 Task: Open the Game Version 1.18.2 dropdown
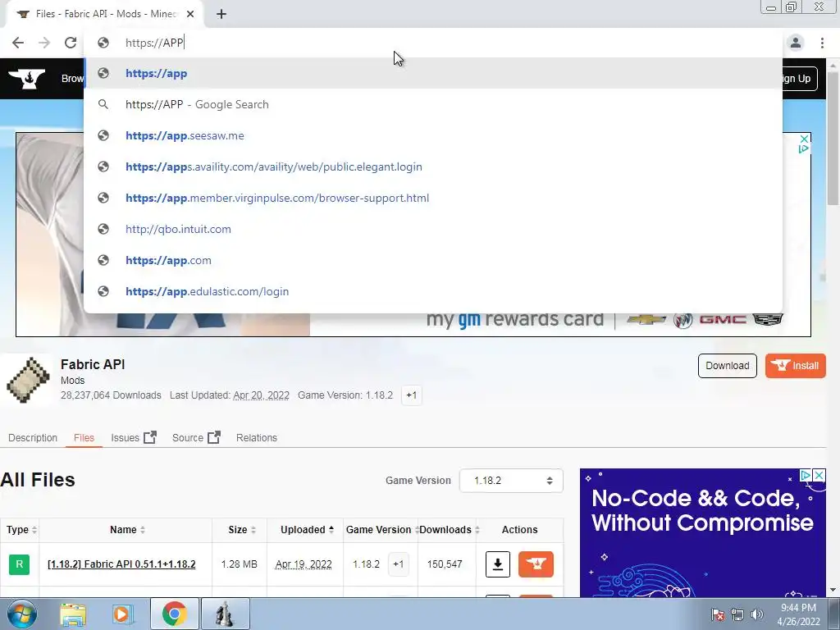pos(511,481)
